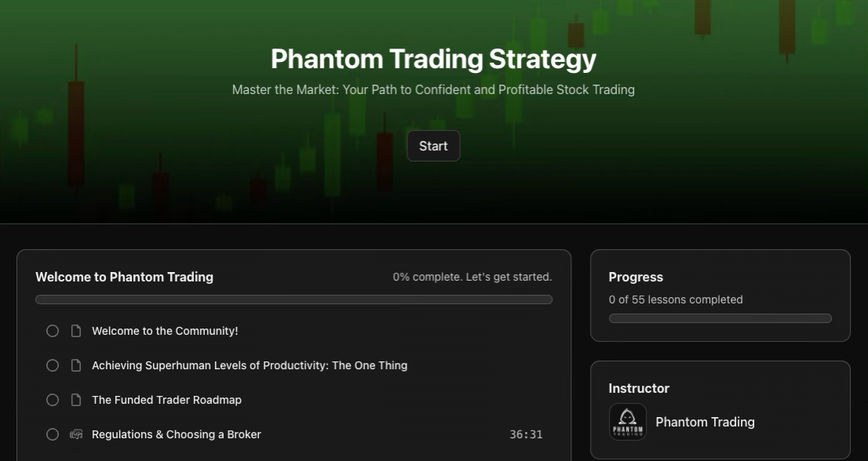
Task: Click the Phantom Trading instructor logo
Action: (x=628, y=422)
